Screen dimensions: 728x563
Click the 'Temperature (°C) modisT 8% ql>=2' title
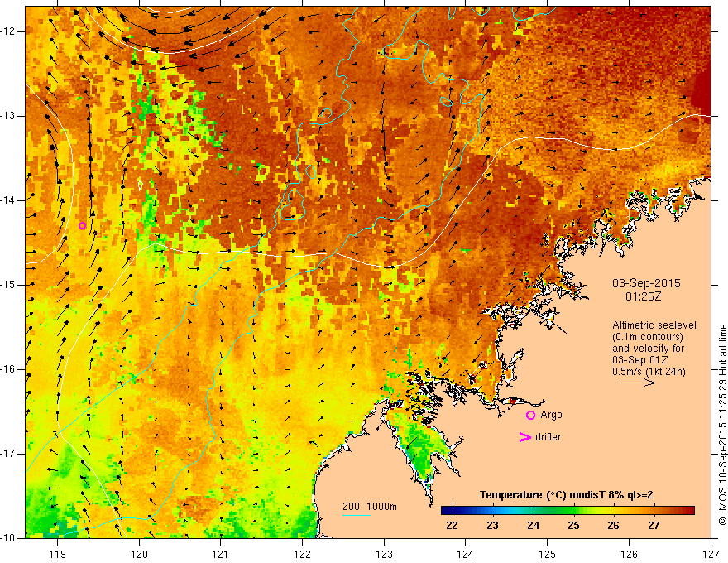point(567,495)
